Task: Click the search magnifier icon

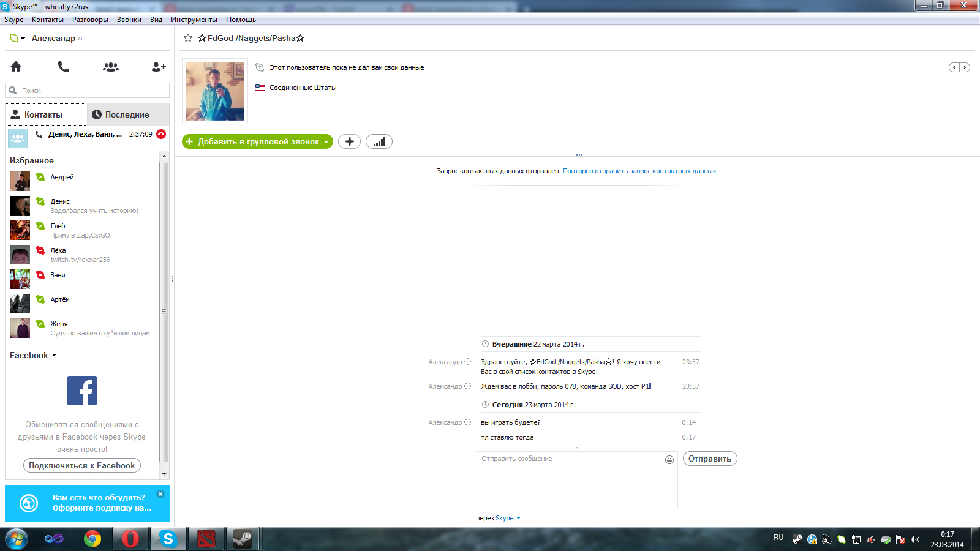Action: click(x=13, y=91)
